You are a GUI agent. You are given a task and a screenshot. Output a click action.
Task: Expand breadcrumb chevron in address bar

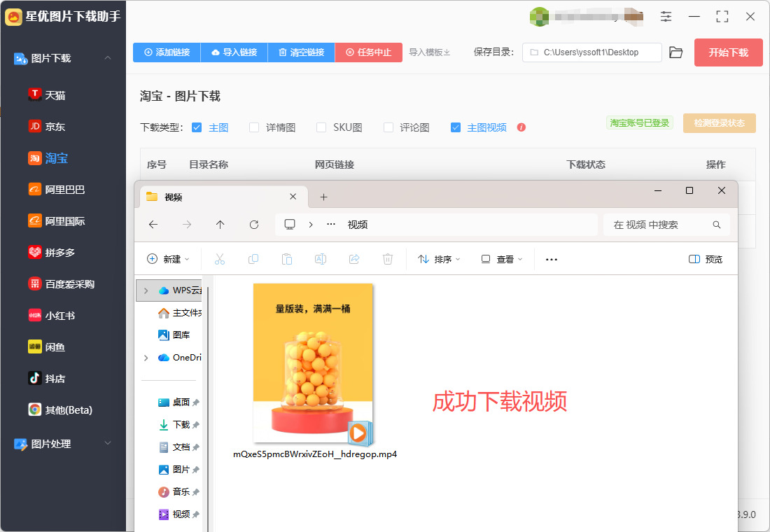pyautogui.click(x=310, y=225)
